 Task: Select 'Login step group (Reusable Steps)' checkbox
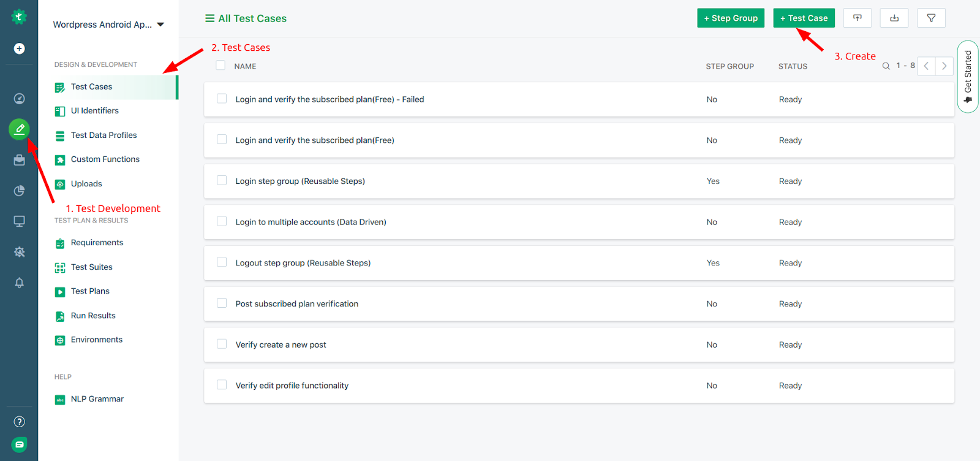click(x=222, y=181)
